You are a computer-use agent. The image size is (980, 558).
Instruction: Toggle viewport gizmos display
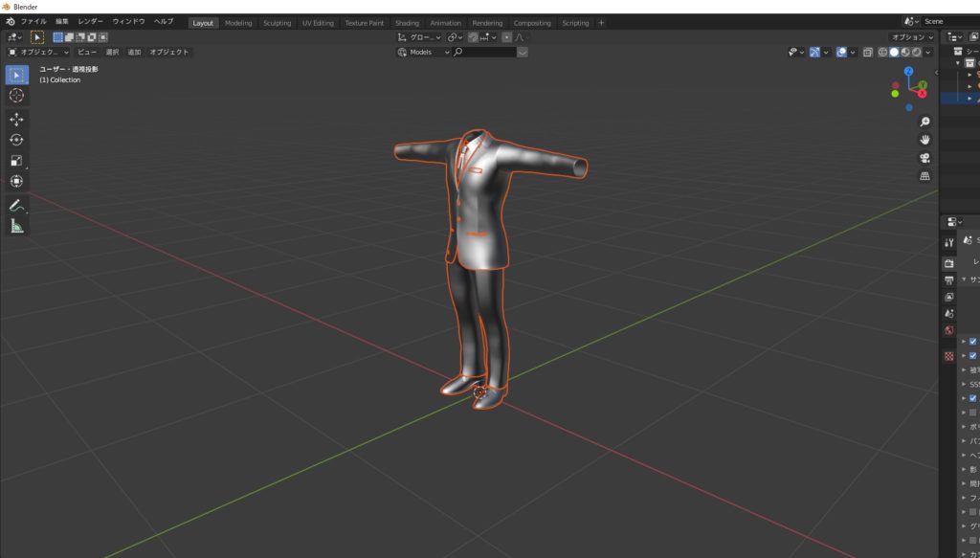814,53
